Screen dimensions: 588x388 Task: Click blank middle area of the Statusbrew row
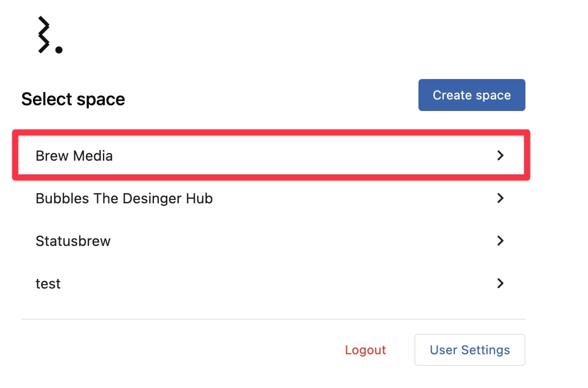click(288, 241)
